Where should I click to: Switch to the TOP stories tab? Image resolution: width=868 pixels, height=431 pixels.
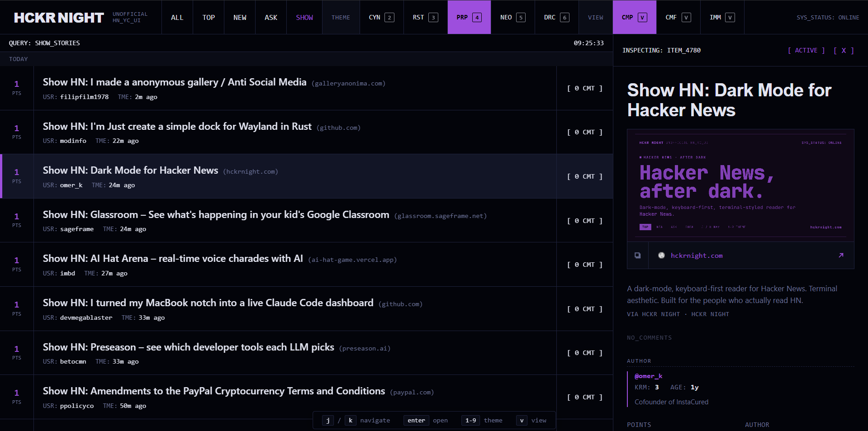click(209, 17)
